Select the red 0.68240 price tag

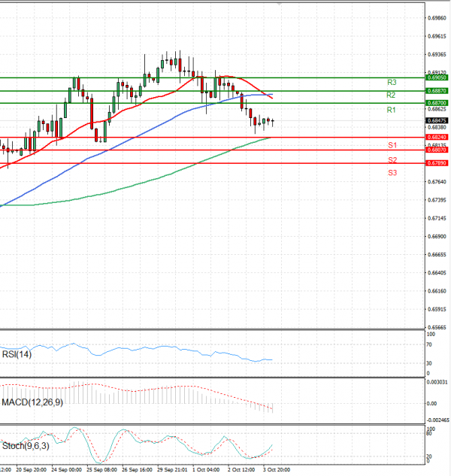(x=437, y=137)
